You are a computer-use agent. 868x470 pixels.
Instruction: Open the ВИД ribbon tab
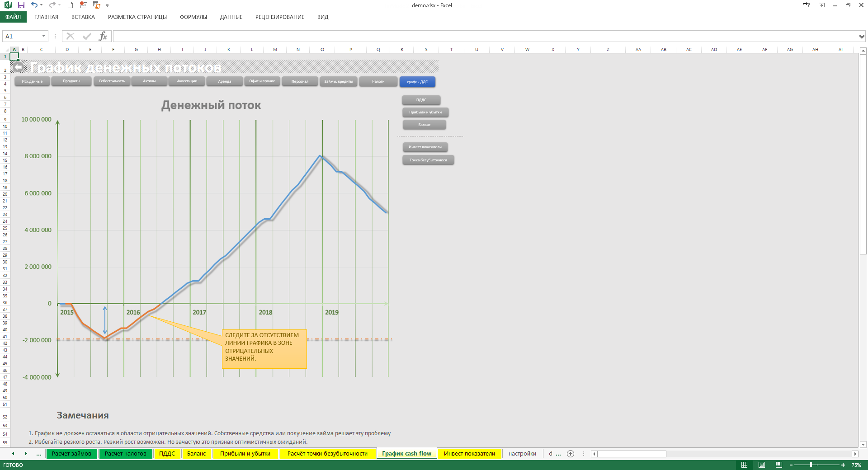coord(323,17)
